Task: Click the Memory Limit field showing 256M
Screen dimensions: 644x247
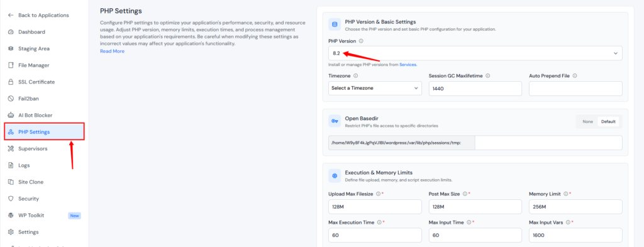Action: point(575,206)
